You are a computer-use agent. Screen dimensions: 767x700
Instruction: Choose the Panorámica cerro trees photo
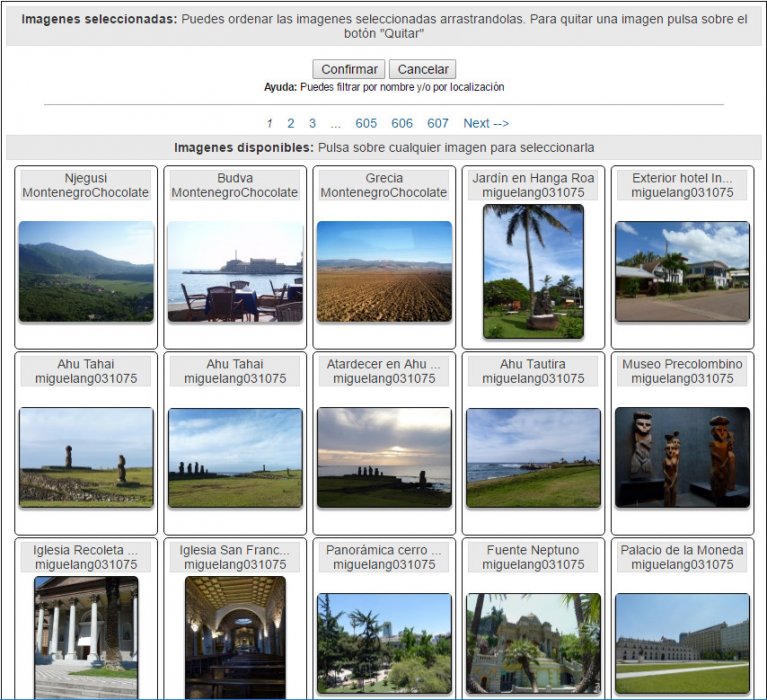(384, 644)
